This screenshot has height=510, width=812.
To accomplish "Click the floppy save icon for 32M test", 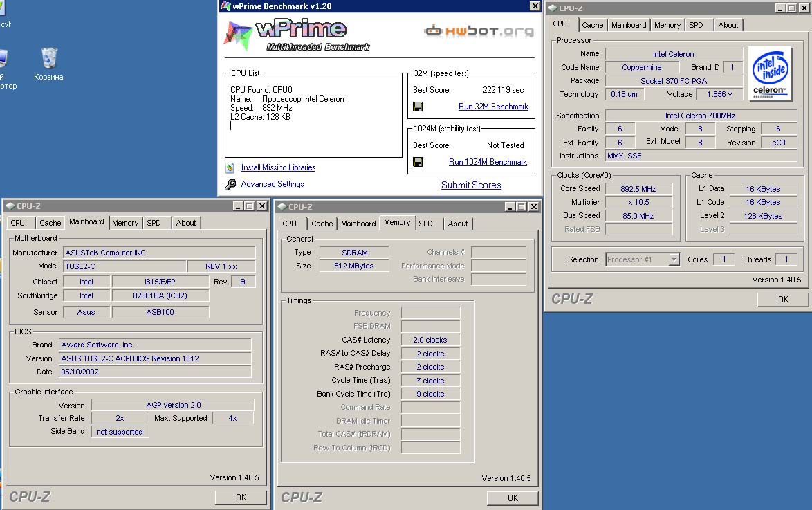I will coord(417,107).
